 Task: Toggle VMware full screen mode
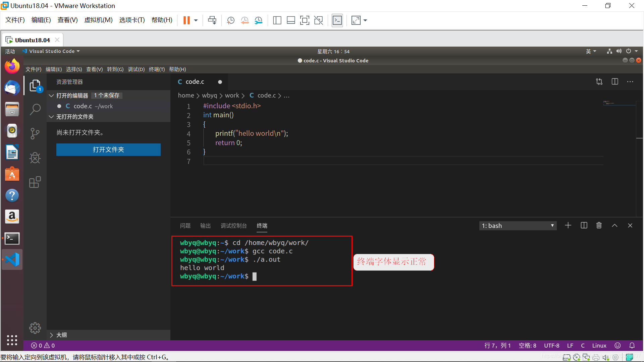(x=356, y=20)
